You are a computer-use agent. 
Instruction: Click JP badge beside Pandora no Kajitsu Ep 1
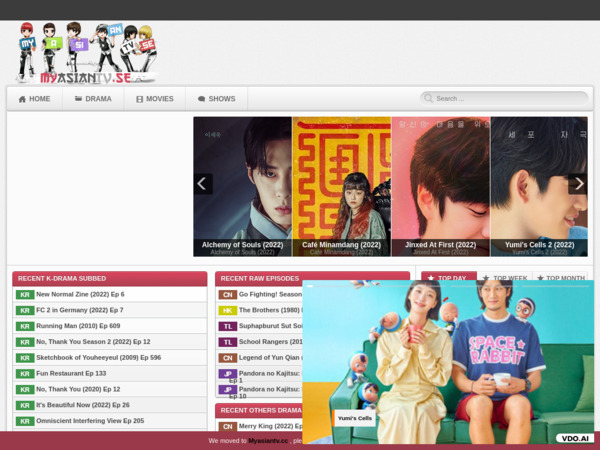tap(228, 373)
